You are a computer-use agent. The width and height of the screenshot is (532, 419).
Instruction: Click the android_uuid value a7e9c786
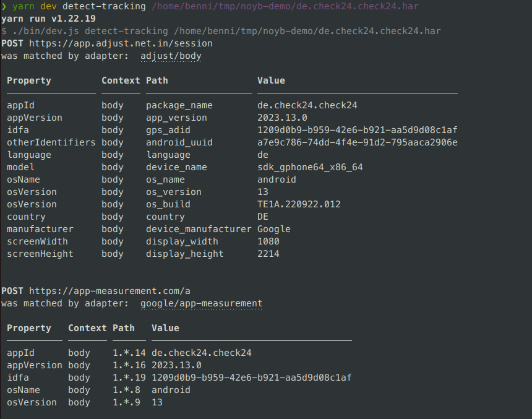click(357, 142)
